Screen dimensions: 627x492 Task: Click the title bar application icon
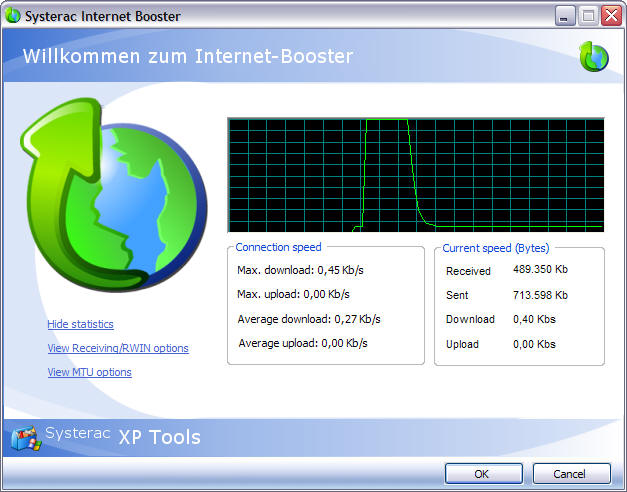click(12, 16)
